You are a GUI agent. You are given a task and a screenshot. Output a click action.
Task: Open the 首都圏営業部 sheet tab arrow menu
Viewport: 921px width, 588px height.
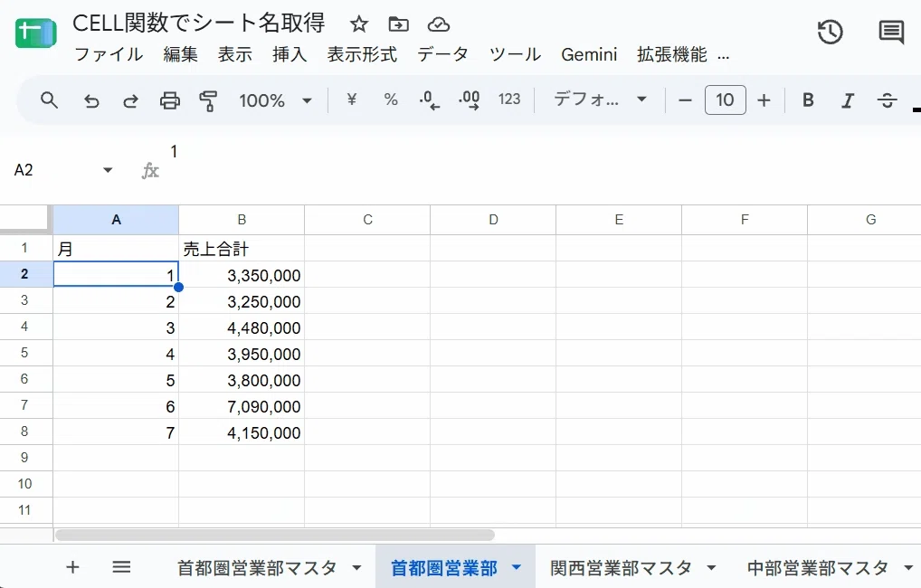pyautogui.click(x=517, y=567)
